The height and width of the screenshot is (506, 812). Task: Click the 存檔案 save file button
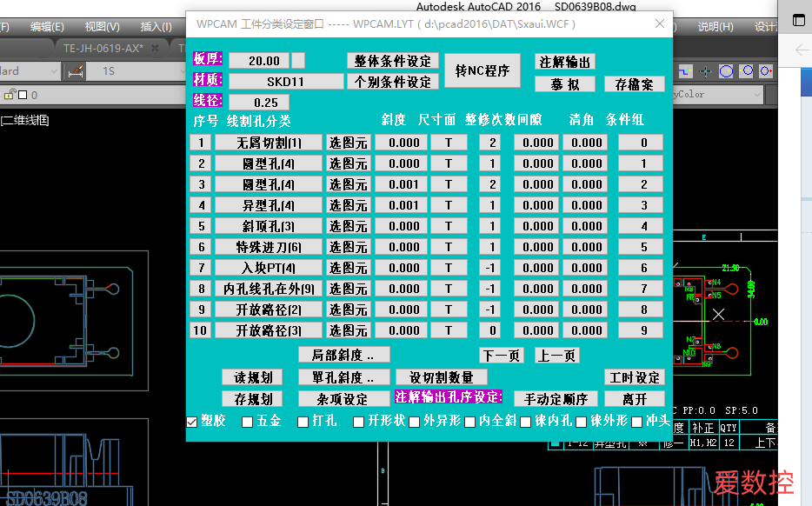pyautogui.click(x=635, y=84)
